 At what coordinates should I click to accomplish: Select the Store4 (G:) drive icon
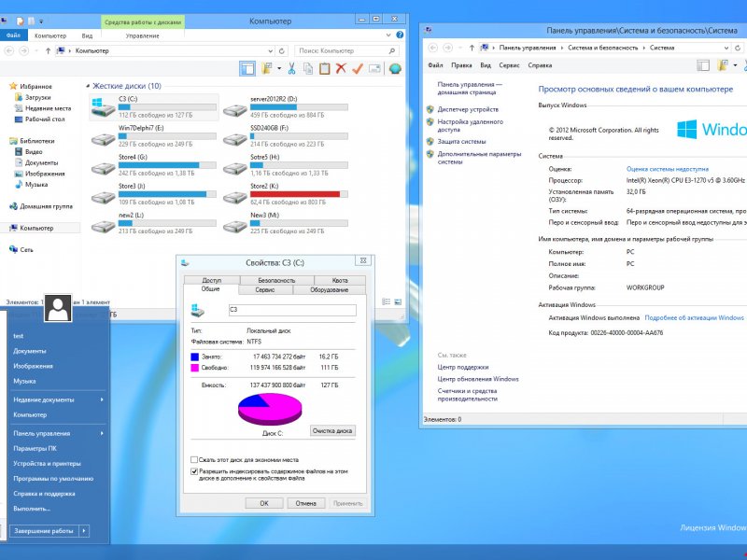[x=104, y=169]
